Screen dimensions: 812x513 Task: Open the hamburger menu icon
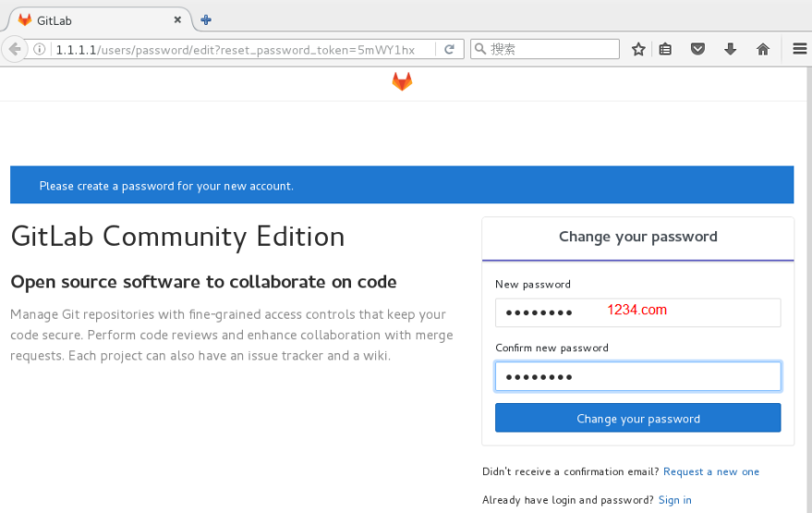pyautogui.click(x=800, y=49)
